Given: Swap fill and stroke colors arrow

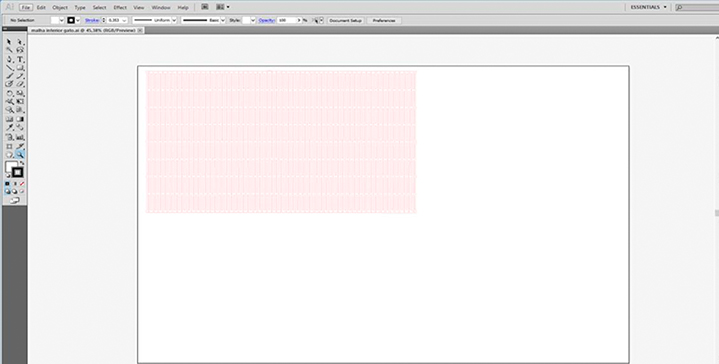Looking at the screenshot, I should click(x=22, y=163).
